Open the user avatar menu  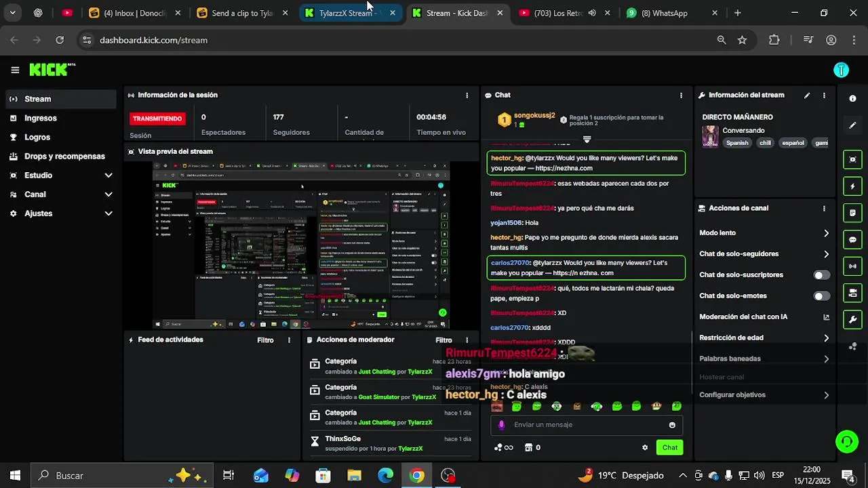point(841,70)
